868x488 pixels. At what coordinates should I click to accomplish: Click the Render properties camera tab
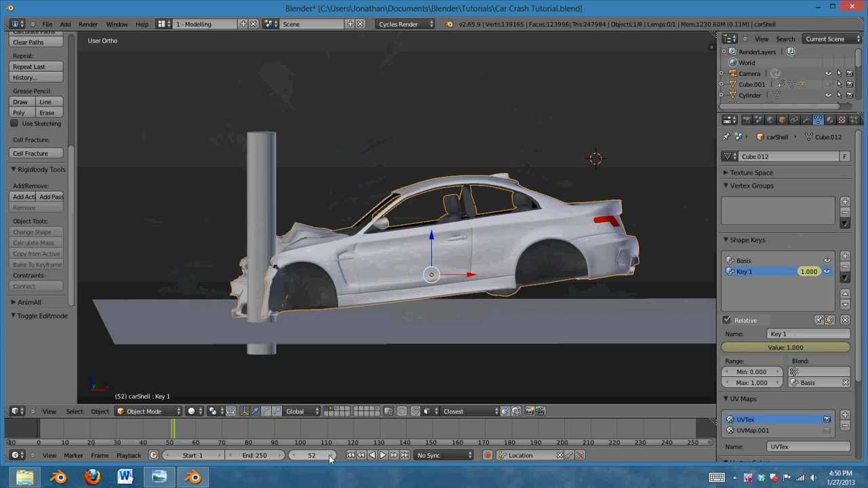pyautogui.click(x=747, y=120)
